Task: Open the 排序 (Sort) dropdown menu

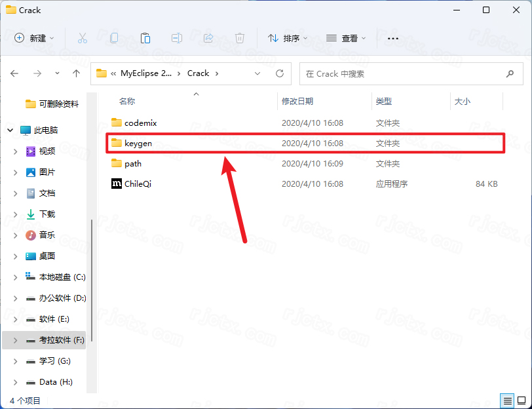Action: 288,38
